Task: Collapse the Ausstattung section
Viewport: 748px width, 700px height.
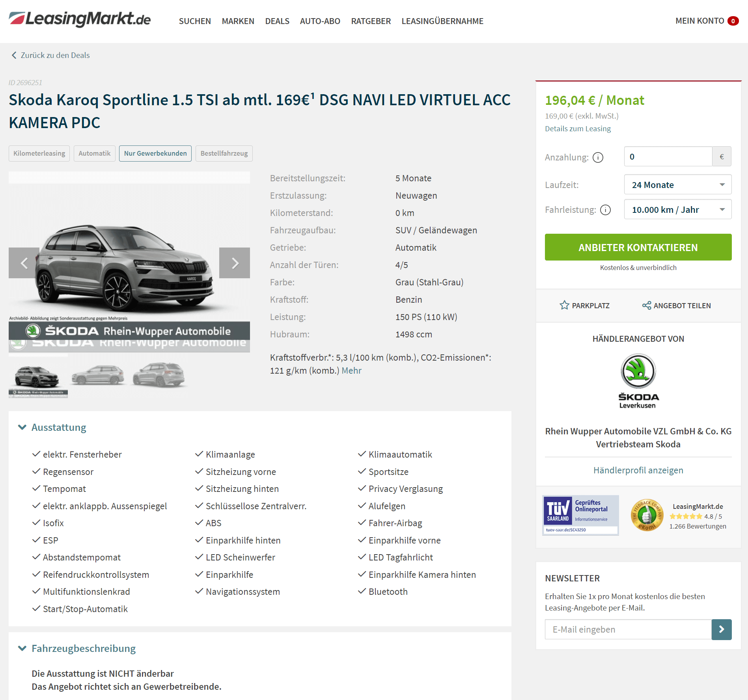Action: tap(52, 427)
